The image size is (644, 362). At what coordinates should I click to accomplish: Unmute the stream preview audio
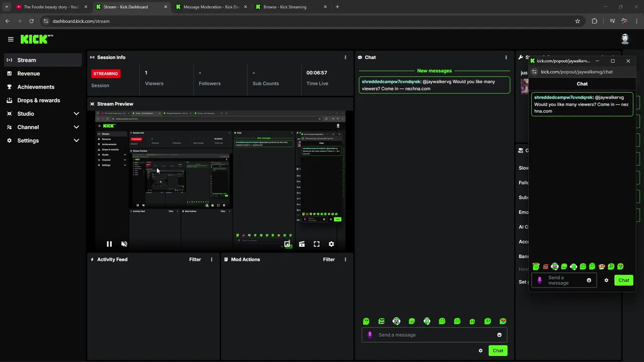point(124,244)
